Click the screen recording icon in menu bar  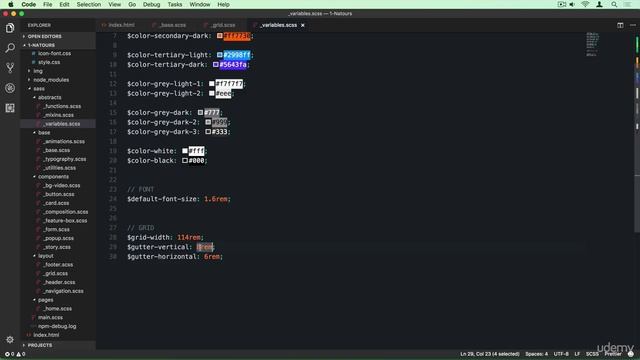[562, 4]
